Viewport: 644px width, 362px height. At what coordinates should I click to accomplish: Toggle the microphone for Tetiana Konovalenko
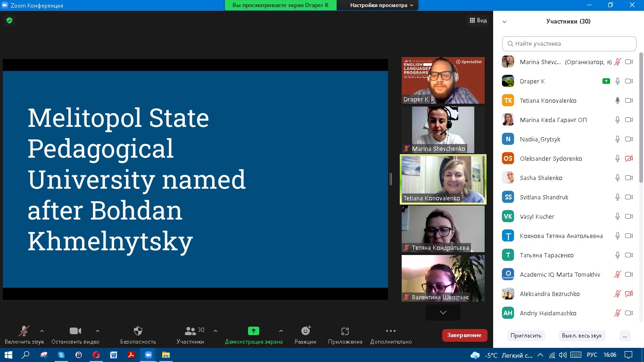[x=617, y=100]
